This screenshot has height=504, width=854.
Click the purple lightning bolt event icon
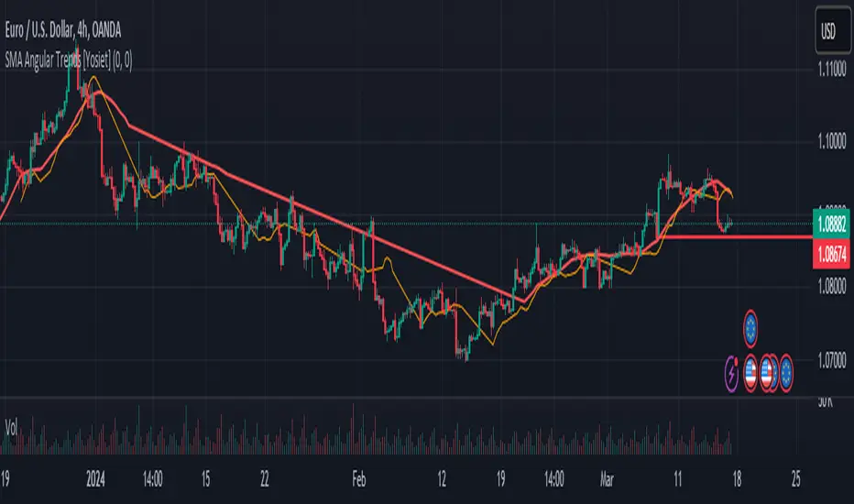tap(732, 372)
